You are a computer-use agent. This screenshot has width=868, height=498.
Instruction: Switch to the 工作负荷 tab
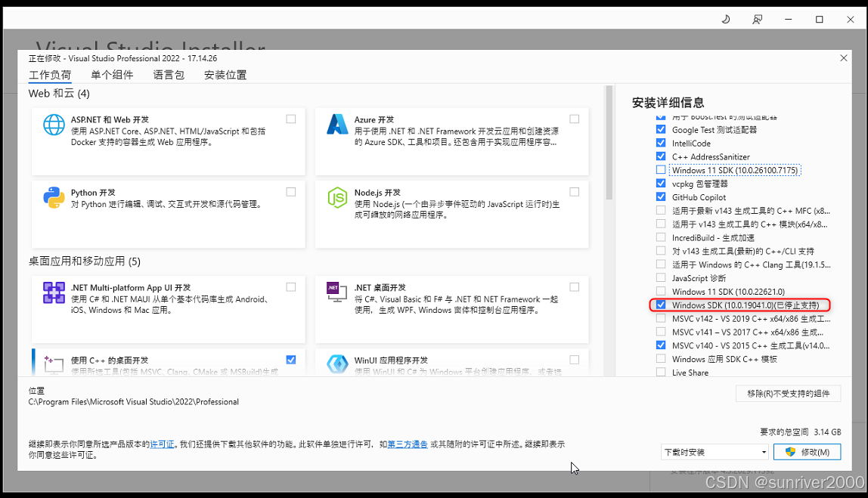50,75
